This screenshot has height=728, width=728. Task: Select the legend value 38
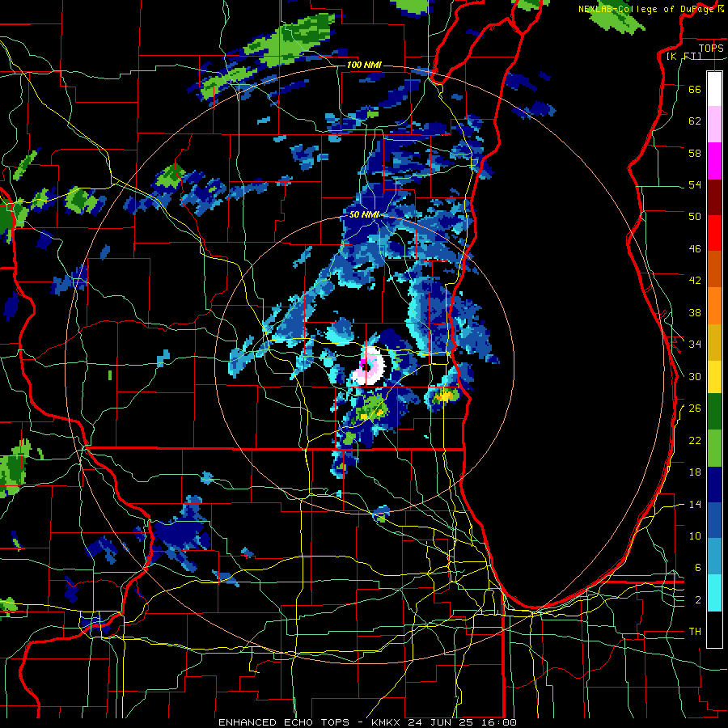point(695,312)
